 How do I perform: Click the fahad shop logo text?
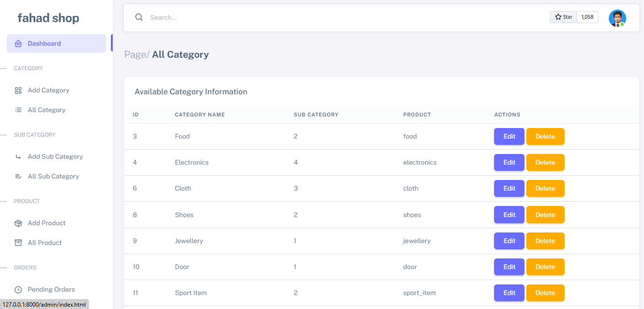[x=48, y=18]
